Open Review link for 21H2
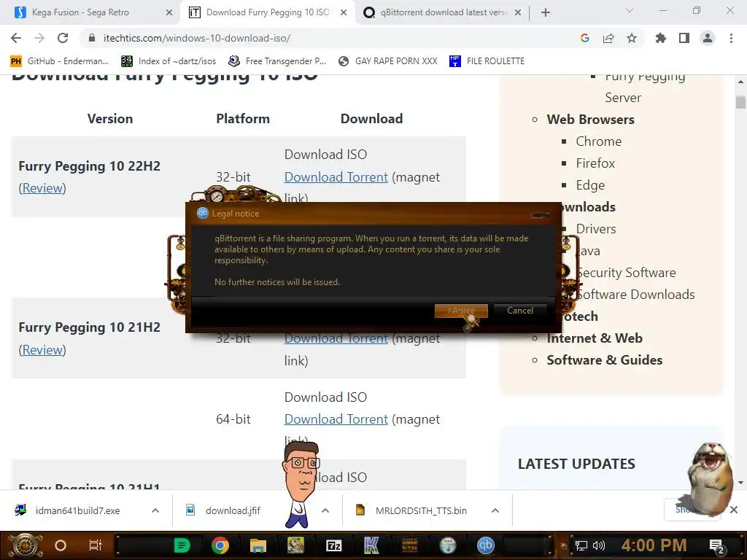 pyautogui.click(x=42, y=350)
